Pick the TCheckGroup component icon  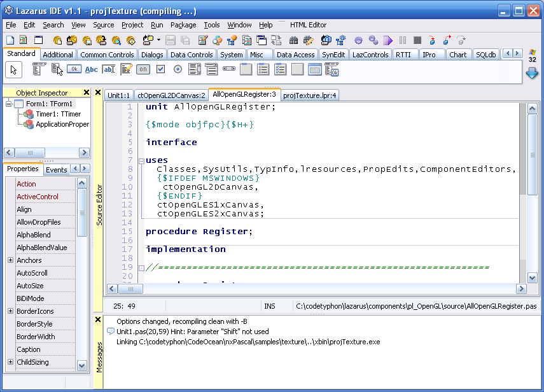point(280,69)
